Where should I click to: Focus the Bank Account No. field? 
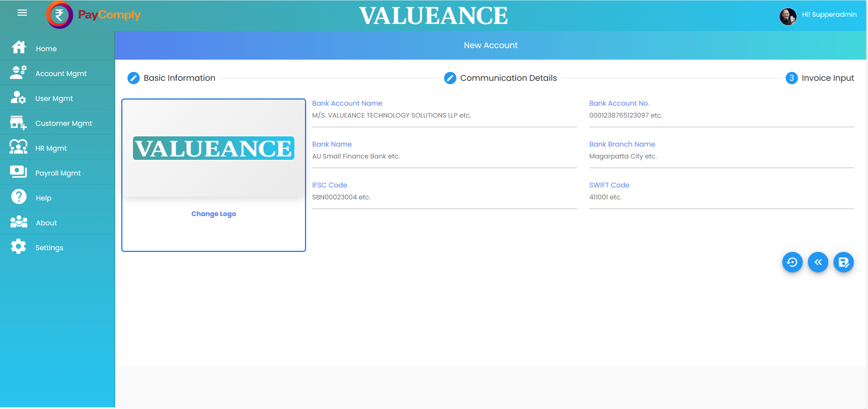(x=721, y=115)
